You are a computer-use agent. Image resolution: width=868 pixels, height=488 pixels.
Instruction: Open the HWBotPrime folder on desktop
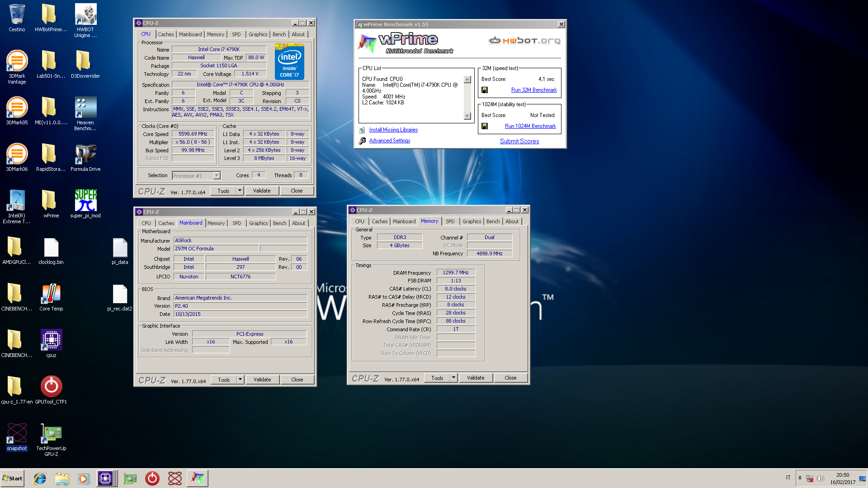[x=51, y=18]
